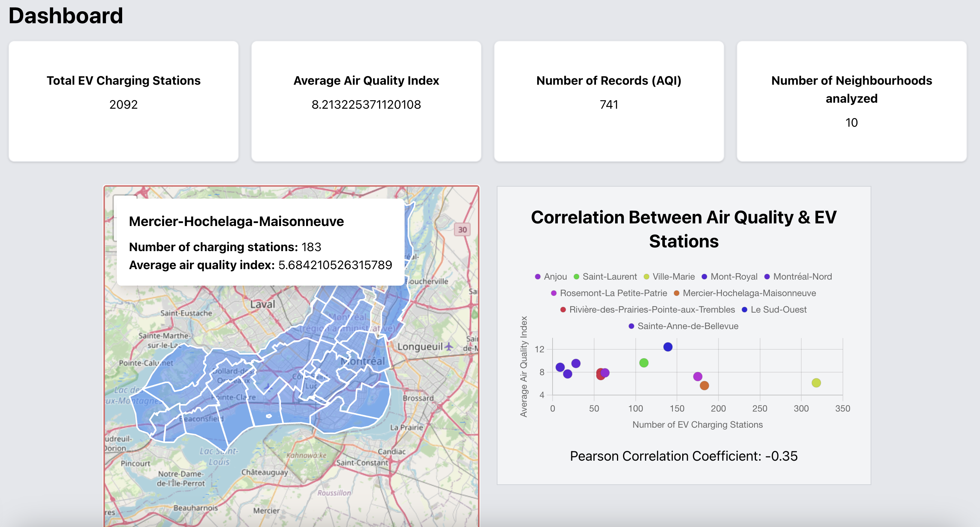
Task: Click the orange scatter point near 183 stations
Action: pos(704,386)
